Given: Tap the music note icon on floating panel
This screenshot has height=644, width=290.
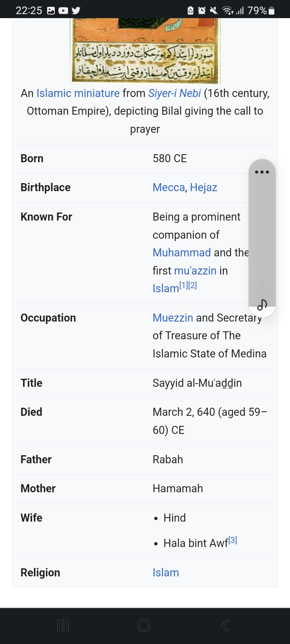Looking at the screenshot, I should click(x=262, y=305).
